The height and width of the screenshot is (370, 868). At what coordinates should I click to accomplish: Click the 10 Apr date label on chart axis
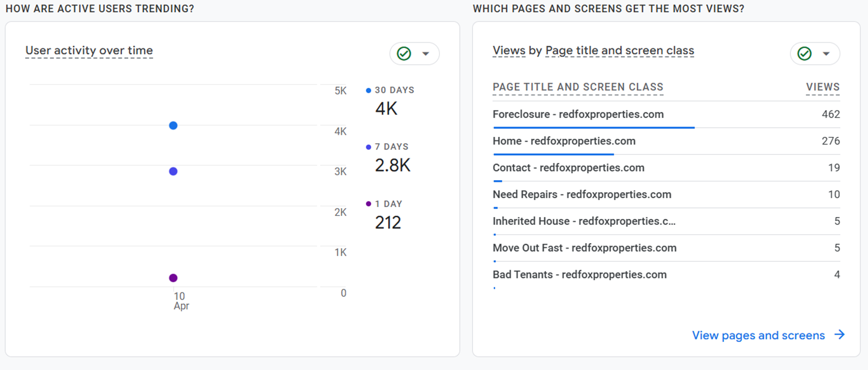click(x=181, y=301)
